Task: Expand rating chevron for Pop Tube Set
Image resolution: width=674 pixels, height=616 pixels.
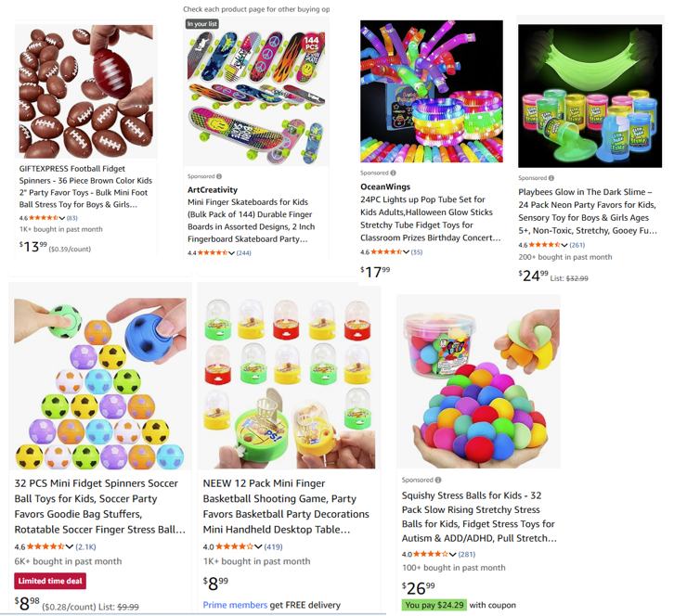Action: pos(406,252)
